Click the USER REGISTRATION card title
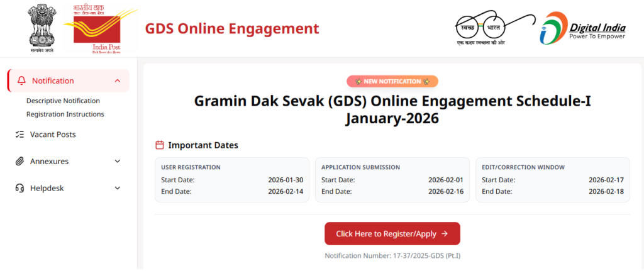 pyautogui.click(x=191, y=167)
